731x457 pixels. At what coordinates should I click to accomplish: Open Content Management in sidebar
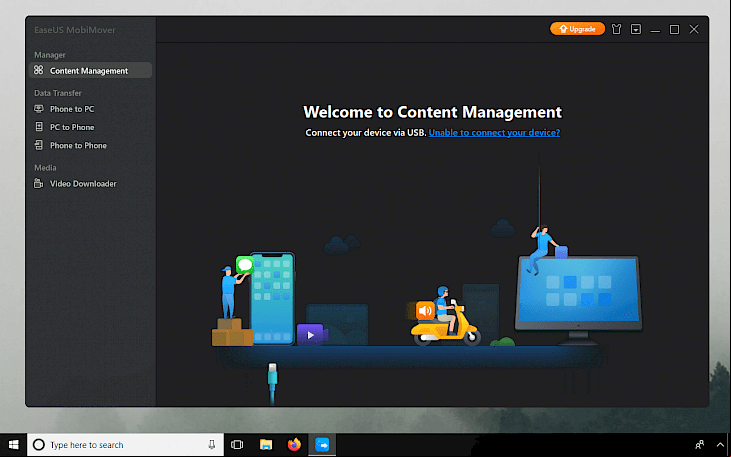pos(90,70)
